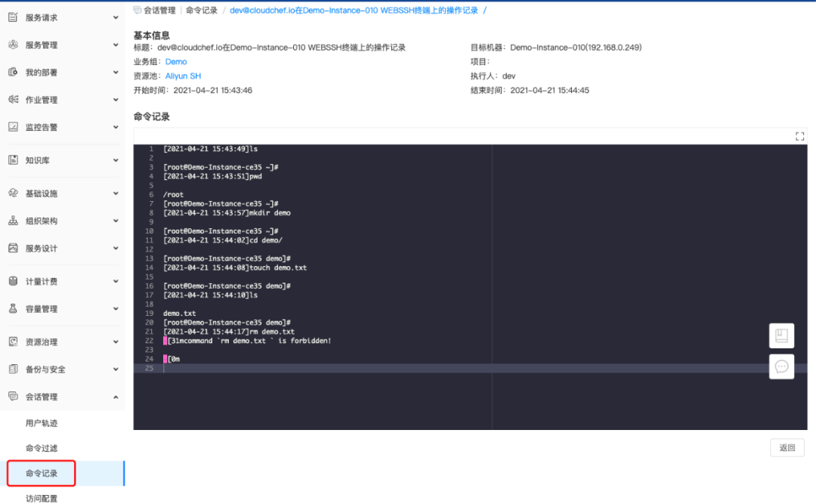
Task: Click the 'cd demo/' command line
Action: click(x=223, y=240)
